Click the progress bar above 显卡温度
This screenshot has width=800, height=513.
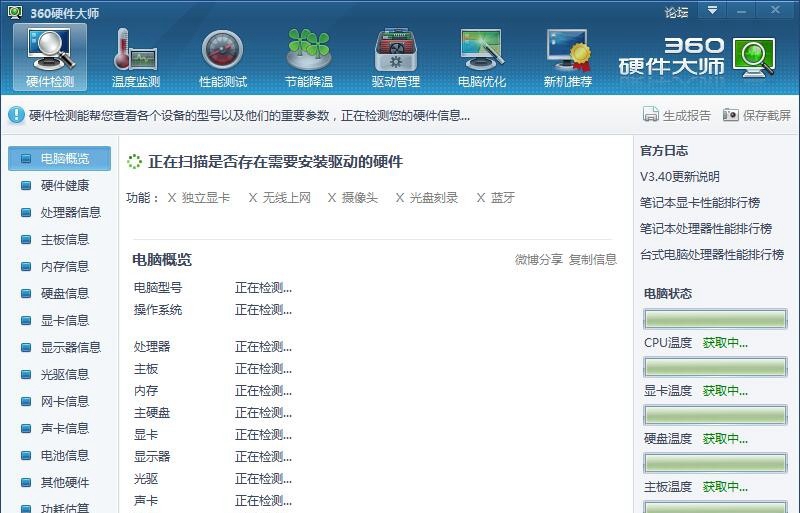[x=715, y=367]
